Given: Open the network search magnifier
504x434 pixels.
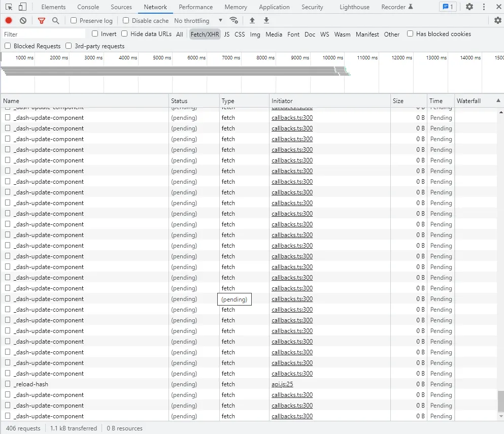Looking at the screenshot, I should pos(56,21).
